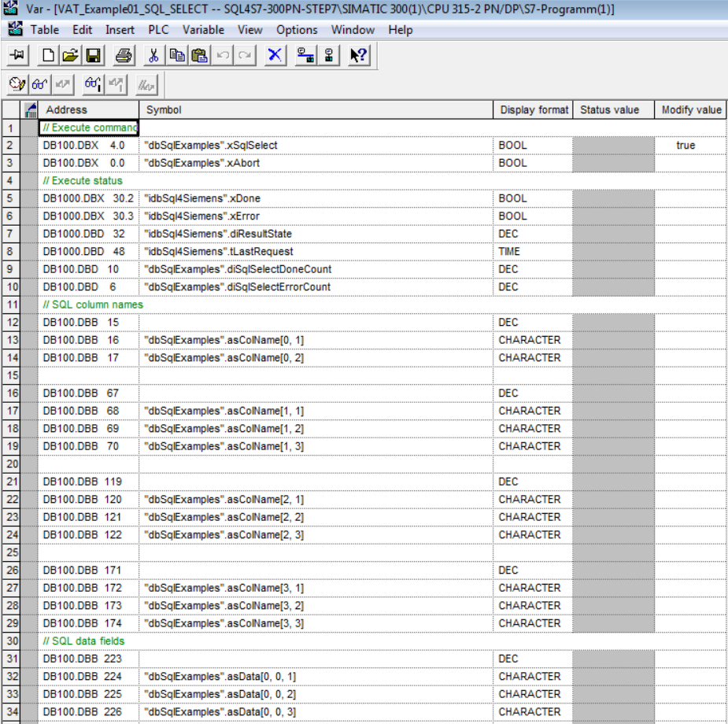This screenshot has width=728, height=724.
Task: Click the Address column header
Action: pos(88,110)
